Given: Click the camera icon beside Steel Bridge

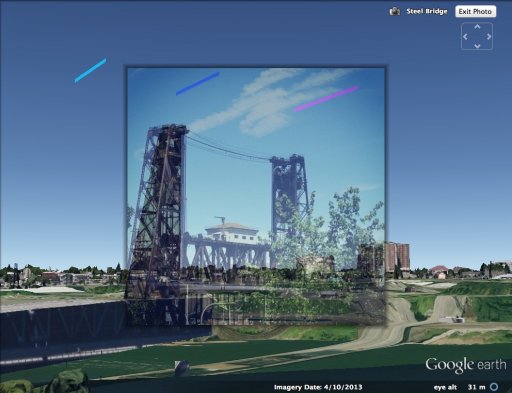Looking at the screenshot, I should pyautogui.click(x=395, y=11).
